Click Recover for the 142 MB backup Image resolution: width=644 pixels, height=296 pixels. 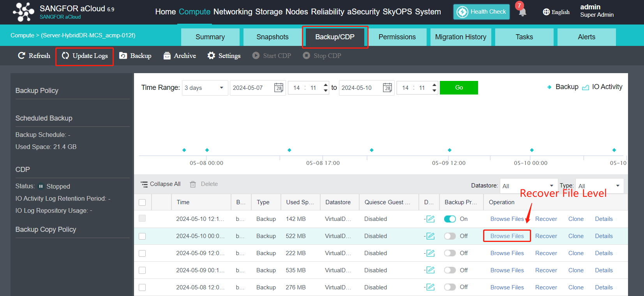pos(546,219)
